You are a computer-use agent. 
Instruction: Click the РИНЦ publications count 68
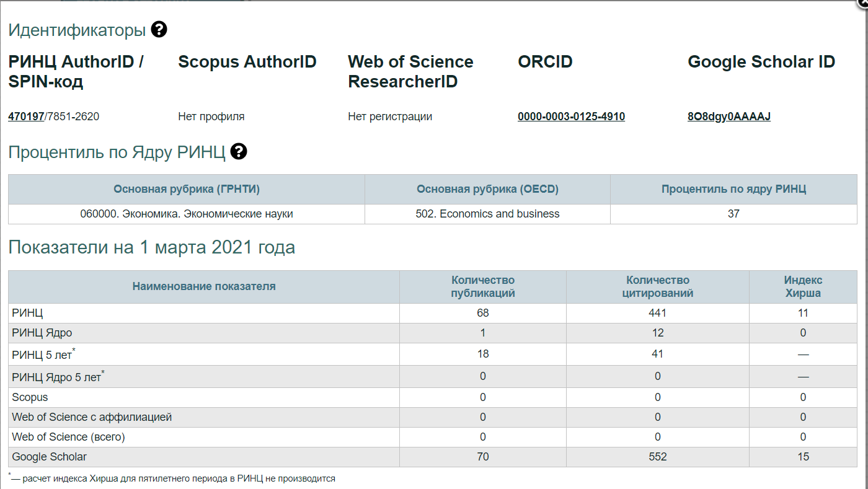tap(483, 314)
